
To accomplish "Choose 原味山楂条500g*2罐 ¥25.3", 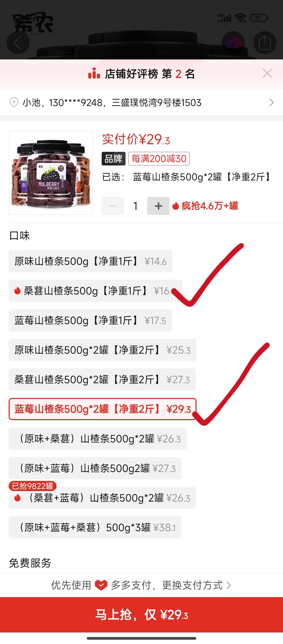I will coord(102,350).
